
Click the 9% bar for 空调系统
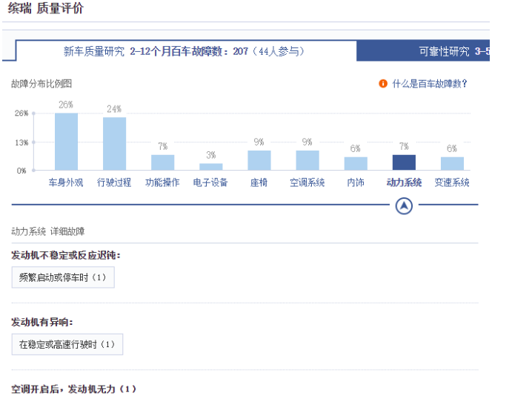pyautogui.click(x=307, y=160)
